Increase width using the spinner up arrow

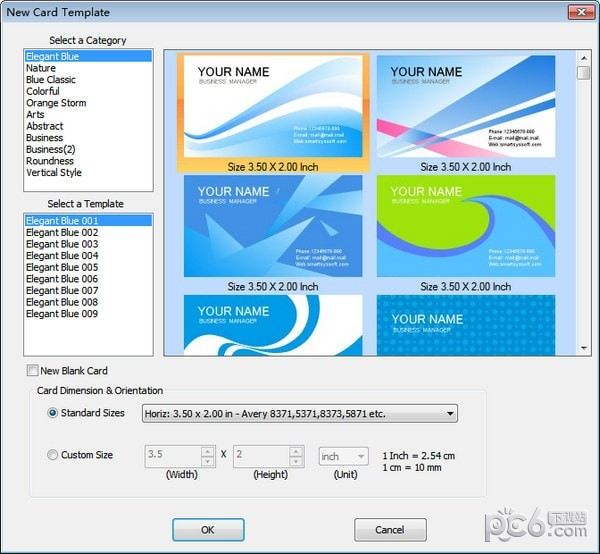[x=207, y=451]
